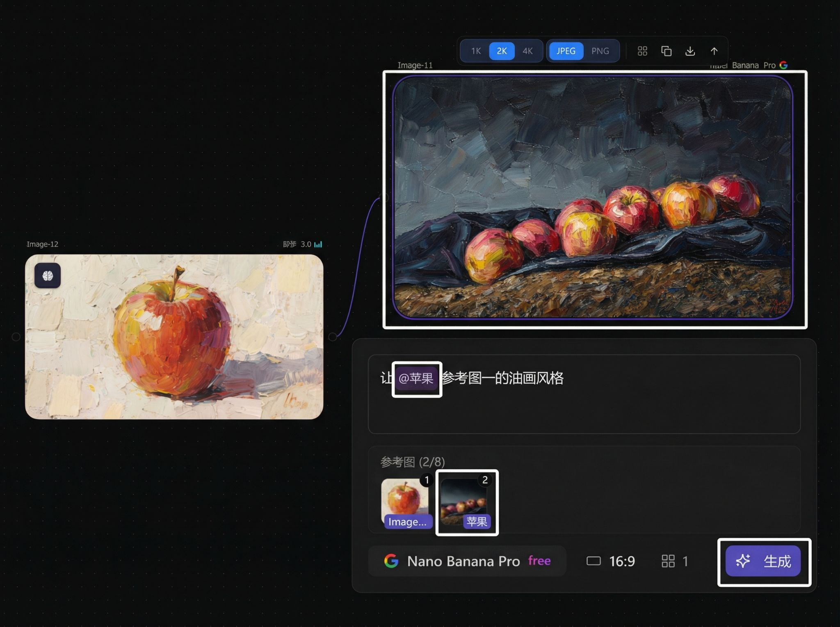Select the 1K resolution option
The image size is (840, 627).
click(x=475, y=51)
